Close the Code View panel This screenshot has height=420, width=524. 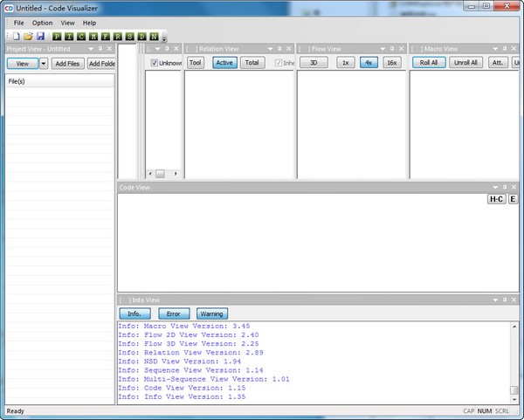[x=514, y=187]
